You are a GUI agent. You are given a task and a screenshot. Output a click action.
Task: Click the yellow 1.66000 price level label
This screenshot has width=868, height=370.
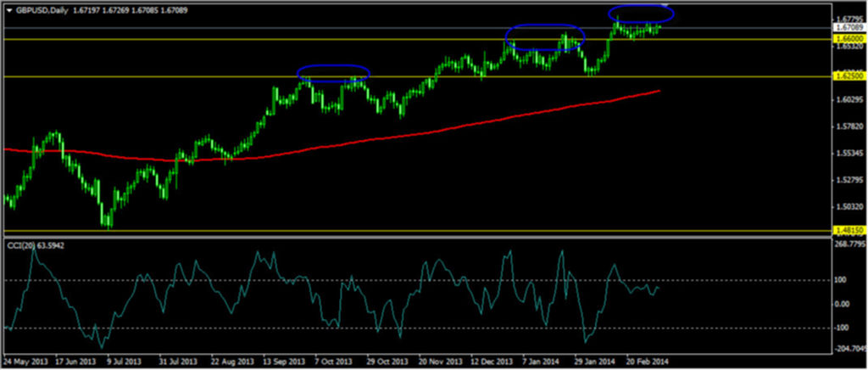(x=849, y=39)
